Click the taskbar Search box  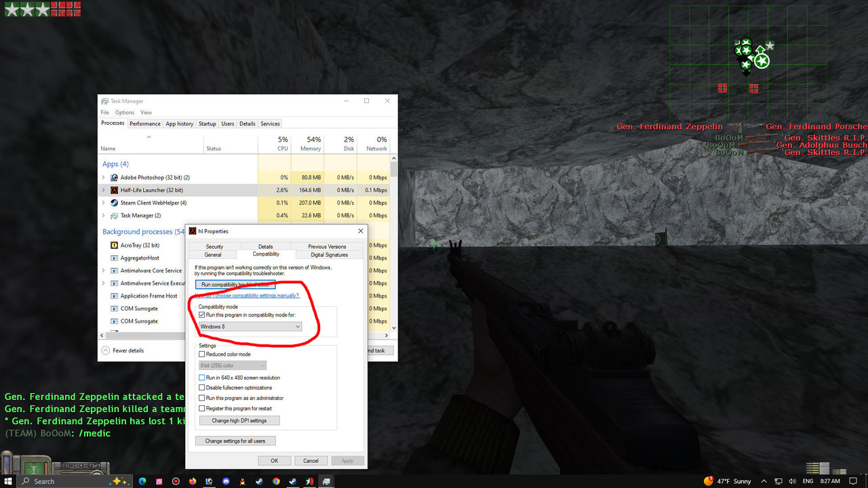click(x=75, y=481)
